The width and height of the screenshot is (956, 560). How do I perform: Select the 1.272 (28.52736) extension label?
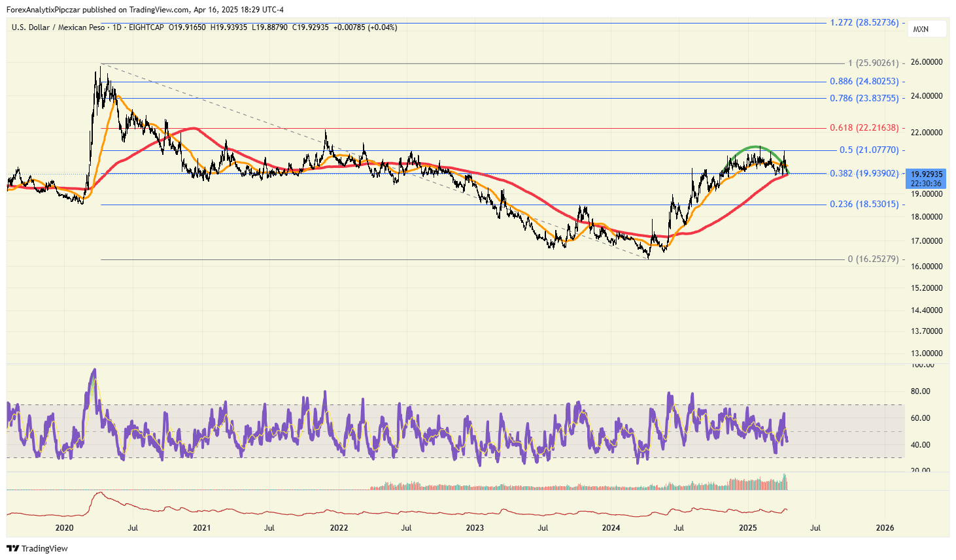pos(864,23)
